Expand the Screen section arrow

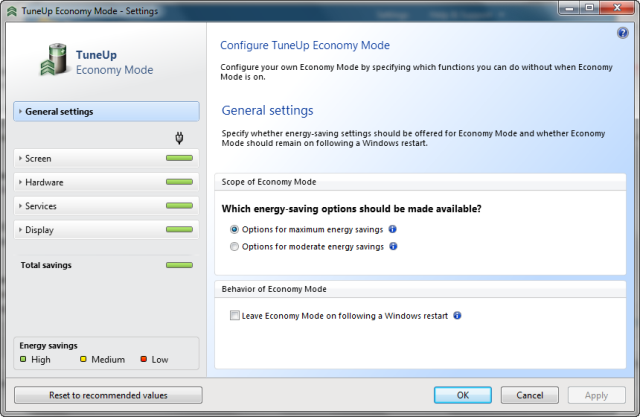[x=20, y=158]
